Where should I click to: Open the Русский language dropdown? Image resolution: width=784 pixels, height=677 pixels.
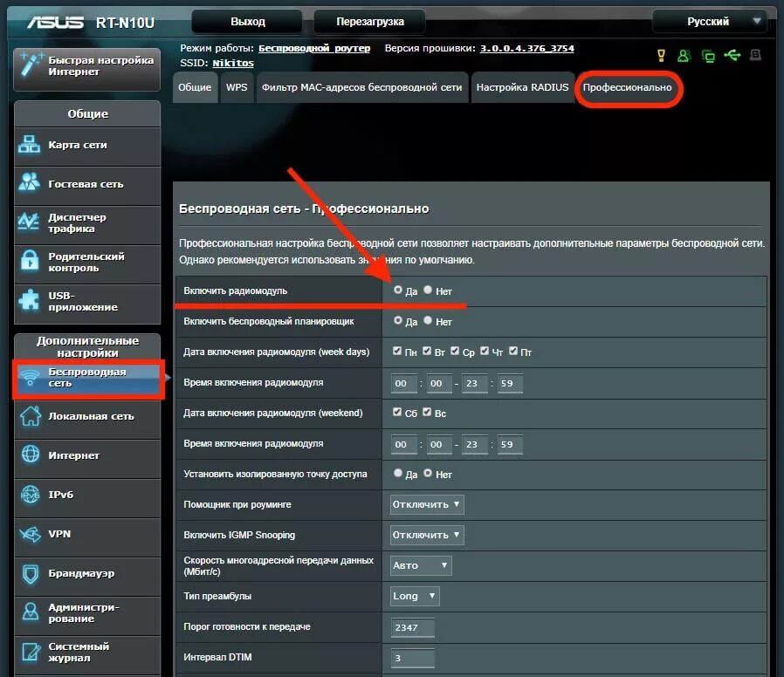tap(710, 22)
